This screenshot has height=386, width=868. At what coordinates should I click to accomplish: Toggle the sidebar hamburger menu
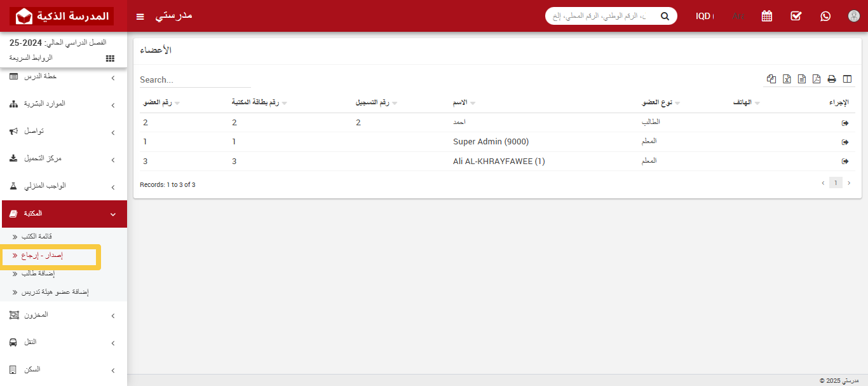[x=140, y=16]
